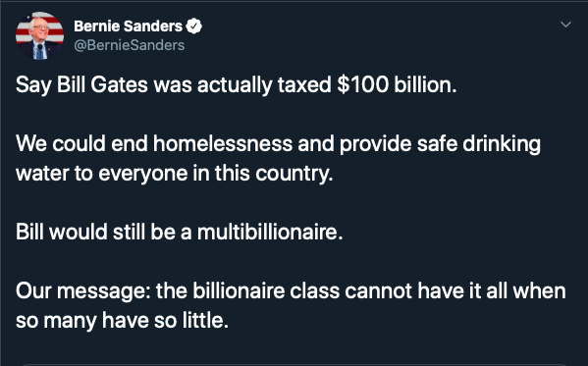Click the word 'homelessness' in the tweet
588x366 pixels.
pos(223,143)
